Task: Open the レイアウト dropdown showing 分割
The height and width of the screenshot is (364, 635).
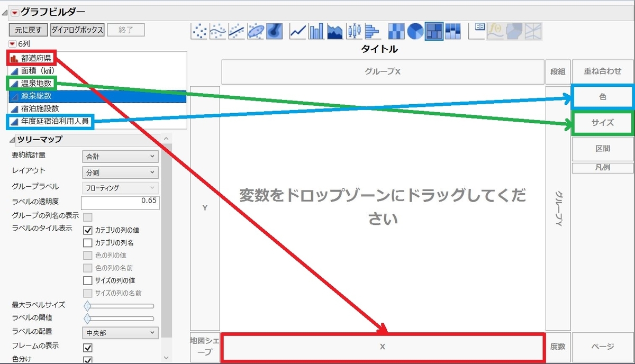Action: click(120, 172)
